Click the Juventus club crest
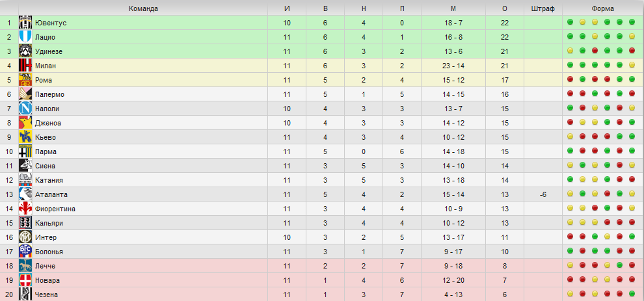Image resolution: width=644 pixels, height=301 pixels. pos(25,23)
